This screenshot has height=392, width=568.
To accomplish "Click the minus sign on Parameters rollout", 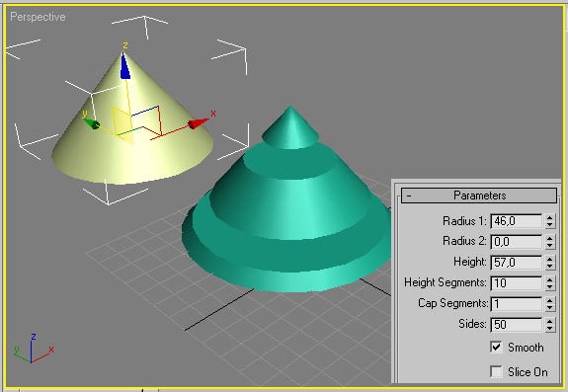I will tap(409, 196).
